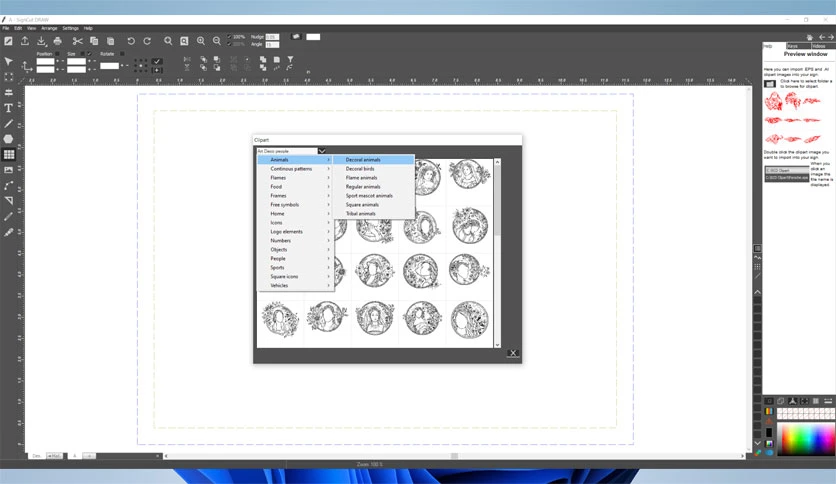This screenshot has width=836, height=484.
Task: Switch to the Keys tab
Action: coord(798,46)
